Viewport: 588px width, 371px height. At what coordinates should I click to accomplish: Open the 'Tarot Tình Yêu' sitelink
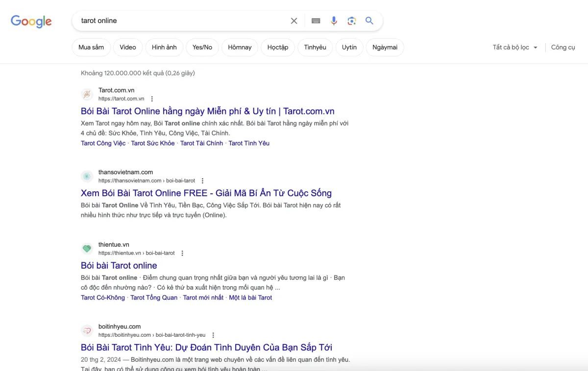coord(249,143)
